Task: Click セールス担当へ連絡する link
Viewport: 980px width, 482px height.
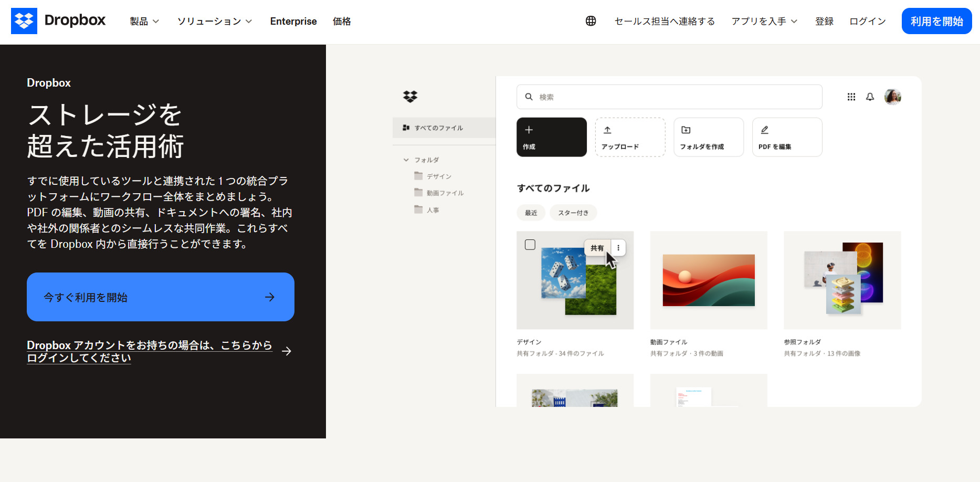Action: [665, 21]
